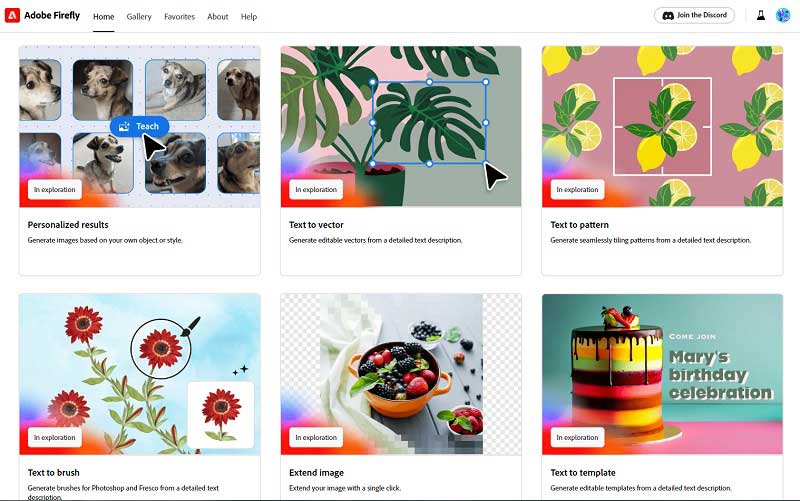Go to the Home tab
Viewport: 800px width, 501px height.
104,17
